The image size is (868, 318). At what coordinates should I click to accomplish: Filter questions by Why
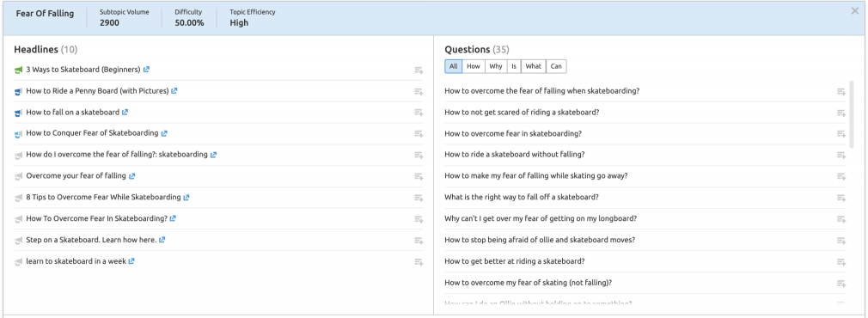tap(496, 66)
